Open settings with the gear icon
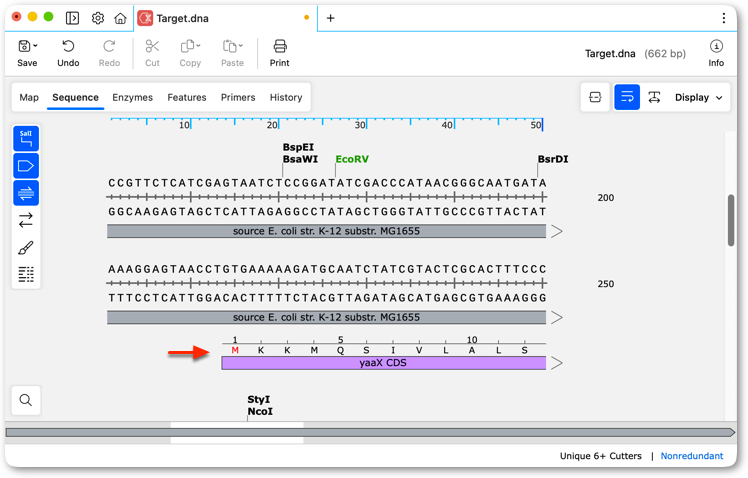 click(98, 18)
